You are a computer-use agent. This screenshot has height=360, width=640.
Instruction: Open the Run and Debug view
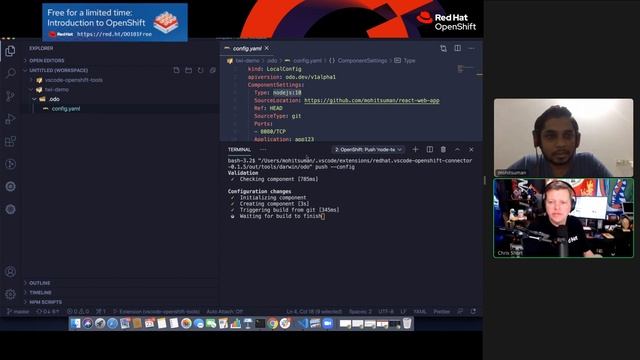[x=10, y=119]
